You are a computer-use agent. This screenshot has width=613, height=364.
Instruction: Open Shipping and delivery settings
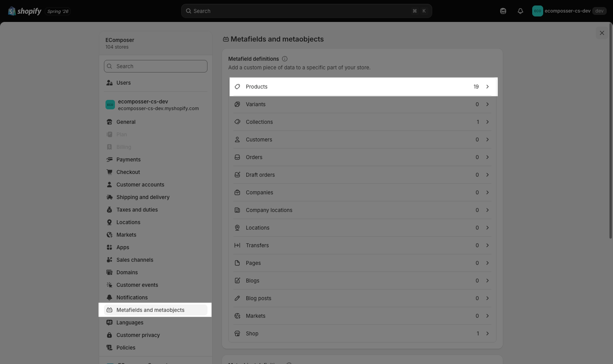pyautogui.click(x=156, y=197)
